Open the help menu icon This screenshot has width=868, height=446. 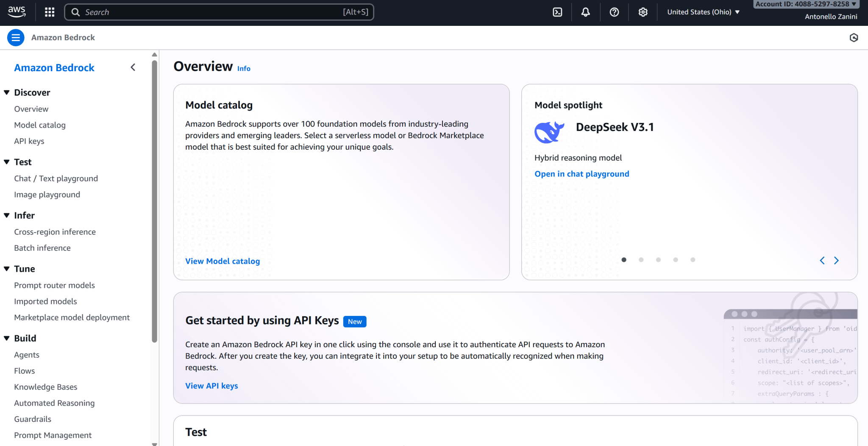click(614, 12)
